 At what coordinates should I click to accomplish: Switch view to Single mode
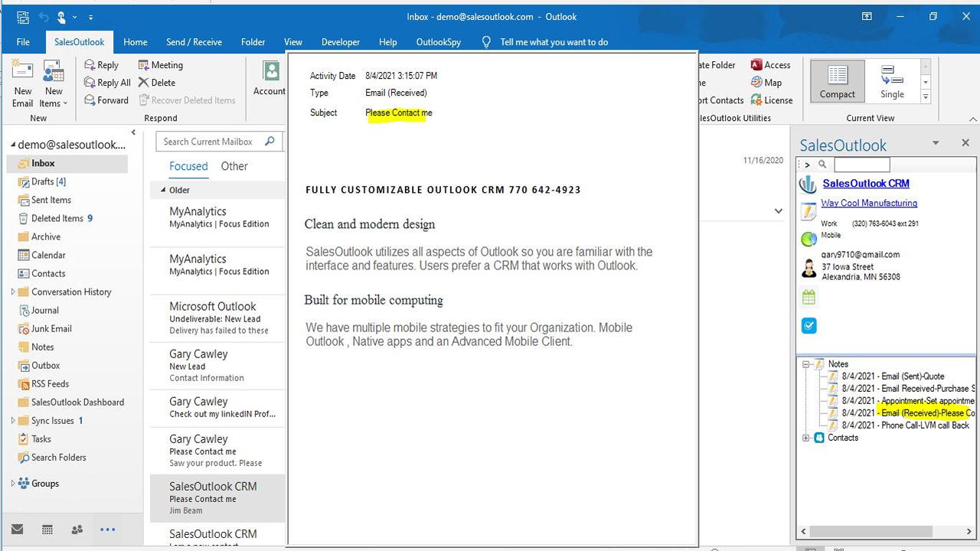[x=890, y=80]
